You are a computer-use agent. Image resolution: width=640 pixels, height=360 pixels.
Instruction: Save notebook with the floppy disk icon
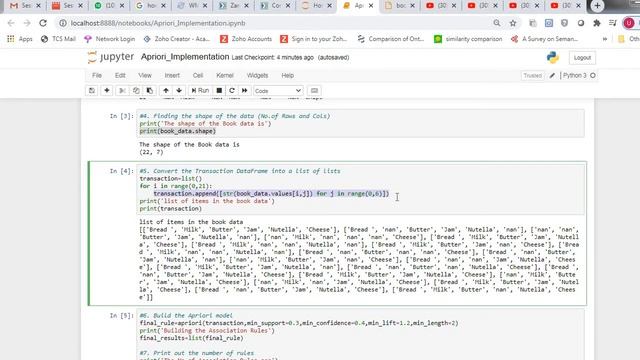(x=92, y=91)
